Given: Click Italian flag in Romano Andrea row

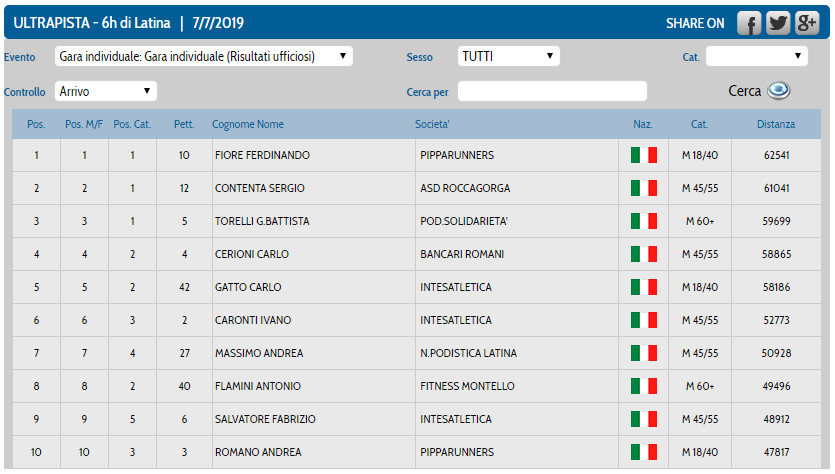Looking at the screenshot, I should (x=643, y=452).
